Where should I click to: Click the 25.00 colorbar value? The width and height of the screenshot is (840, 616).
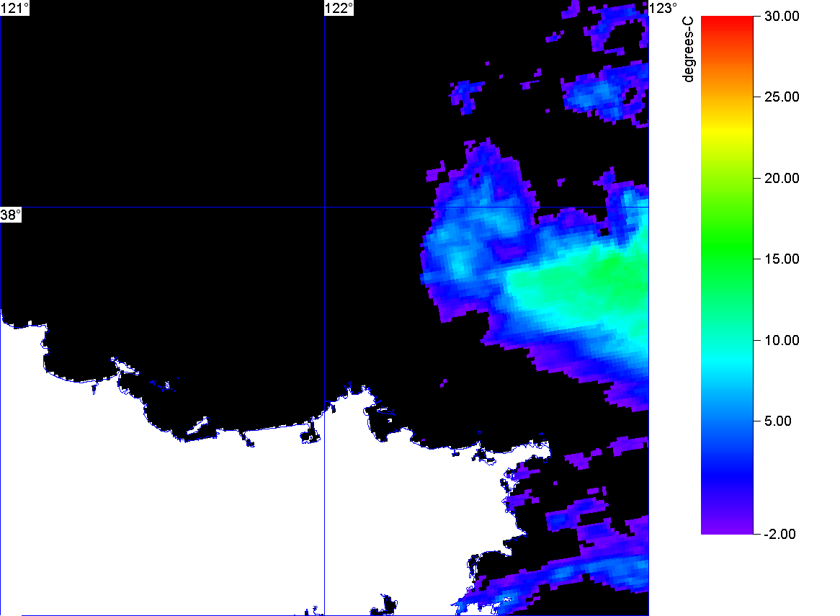click(x=782, y=97)
